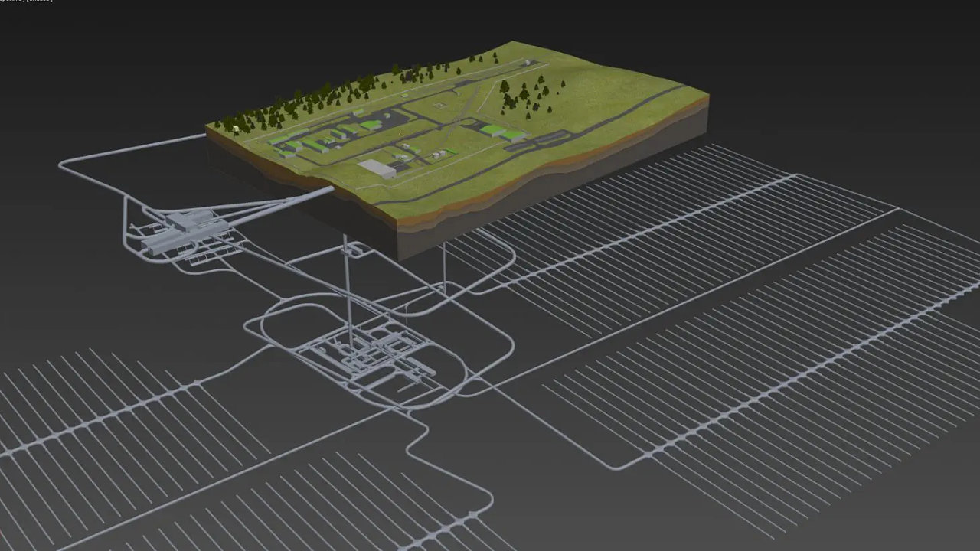Select the brown soil layer on the terrain edge

pyautogui.click(x=536, y=187)
